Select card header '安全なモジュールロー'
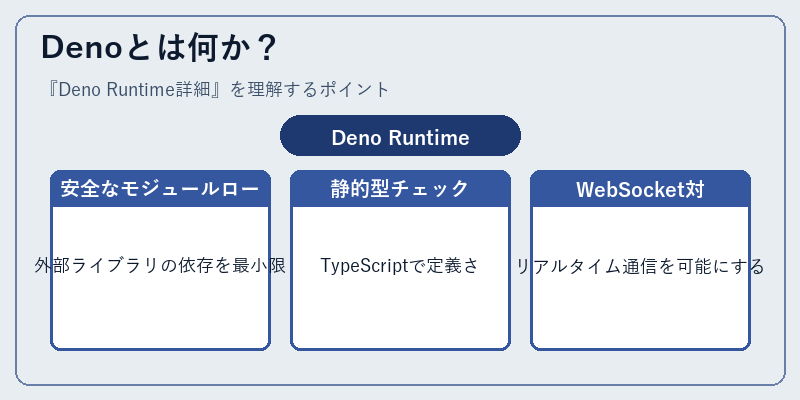 (x=160, y=189)
